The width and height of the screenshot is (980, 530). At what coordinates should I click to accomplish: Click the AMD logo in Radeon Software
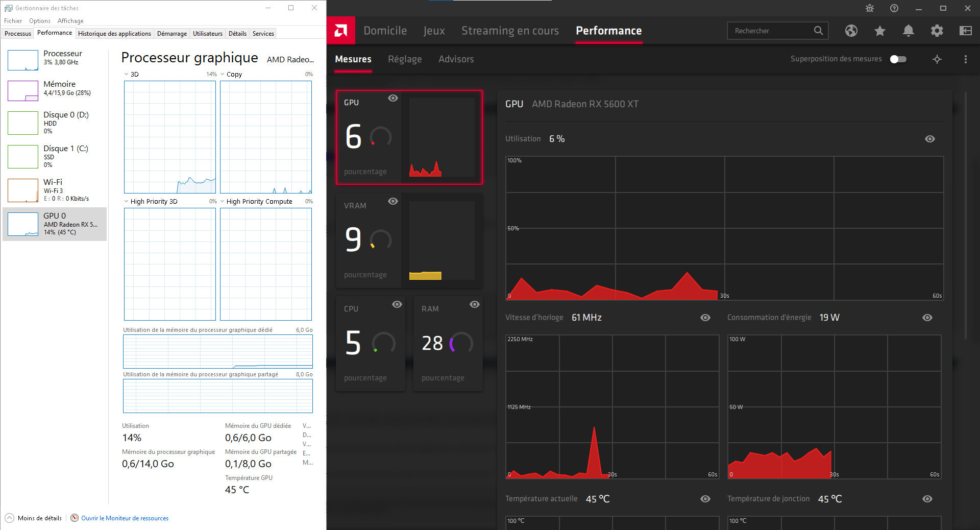340,31
